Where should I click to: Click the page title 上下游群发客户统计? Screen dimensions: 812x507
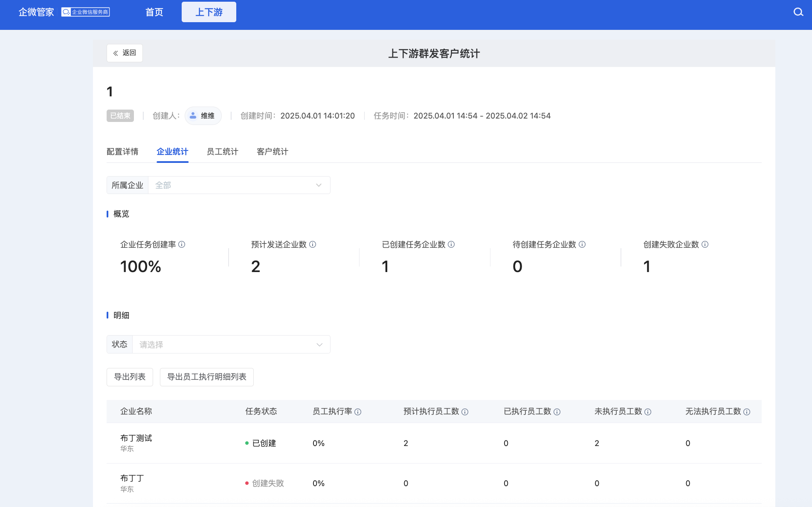click(434, 53)
